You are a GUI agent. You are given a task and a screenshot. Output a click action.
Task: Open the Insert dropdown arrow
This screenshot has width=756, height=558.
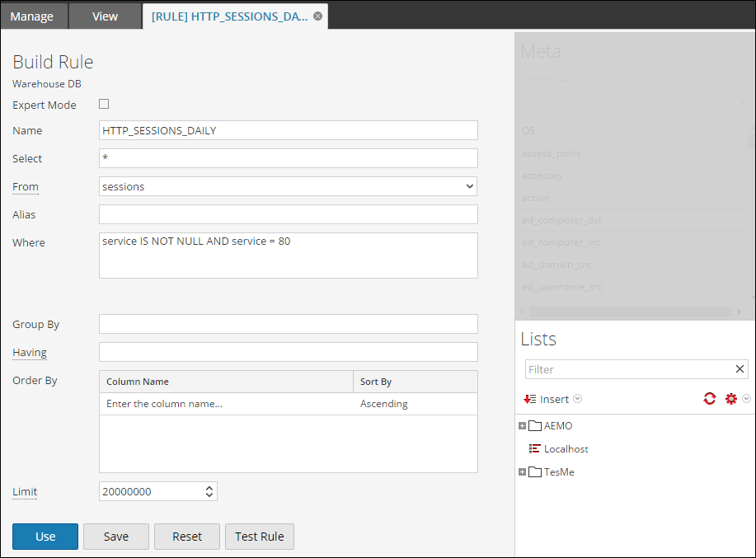click(x=577, y=399)
